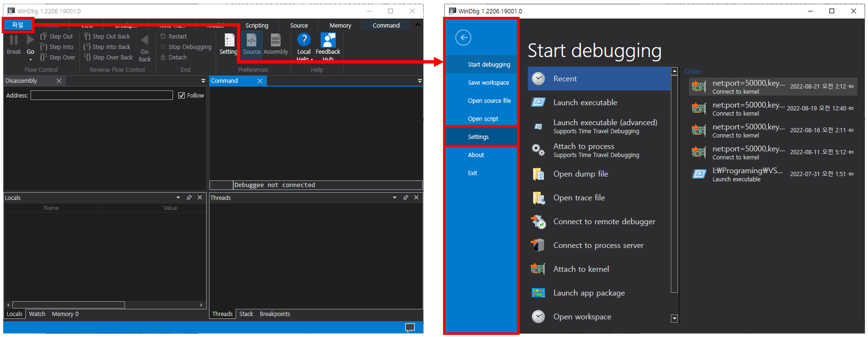Switch to the Memory 0 tab
The width and height of the screenshot is (868, 337).
click(x=65, y=314)
